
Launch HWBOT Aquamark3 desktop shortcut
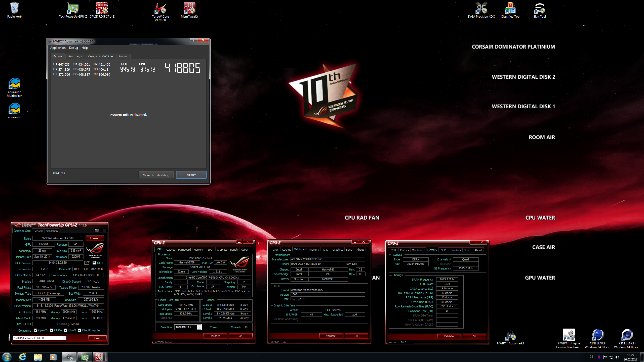pyautogui.click(x=510, y=338)
